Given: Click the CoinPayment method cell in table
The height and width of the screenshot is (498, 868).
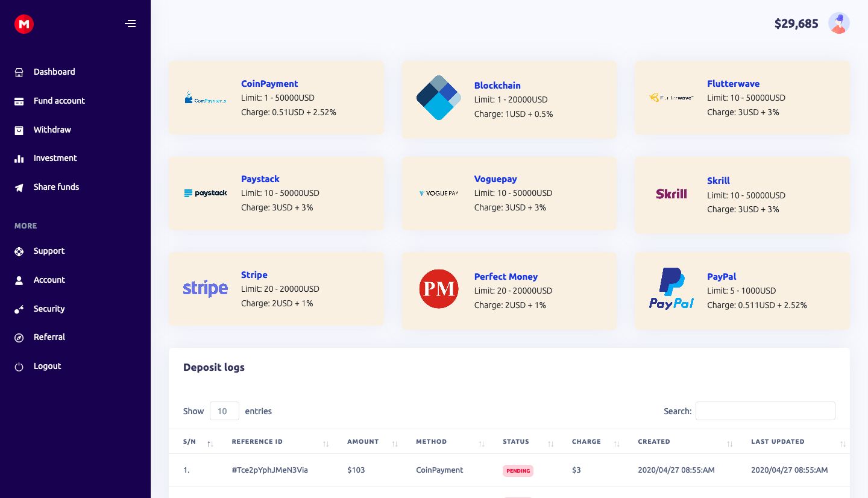Looking at the screenshot, I should click(439, 470).
